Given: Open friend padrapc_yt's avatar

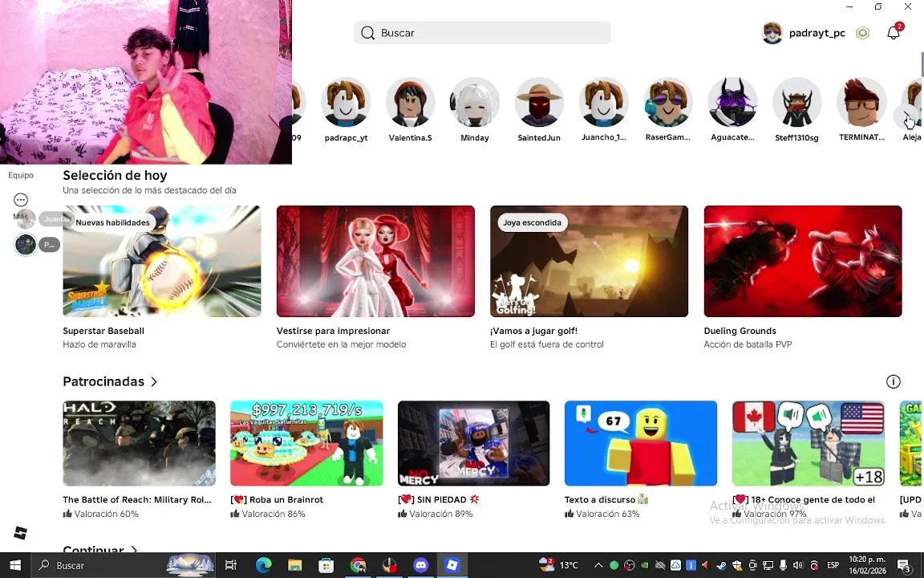Looking at the screenshot, I should click(346, 103).
